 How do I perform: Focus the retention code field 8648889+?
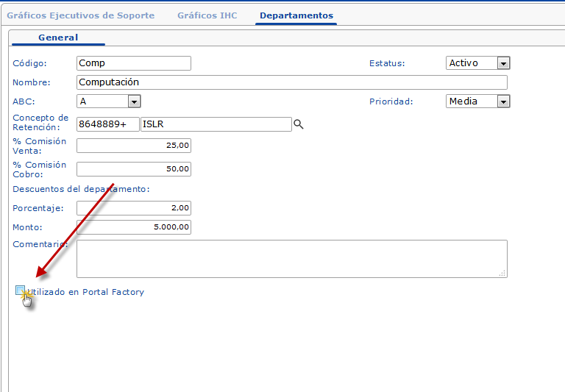coord(107,124)
